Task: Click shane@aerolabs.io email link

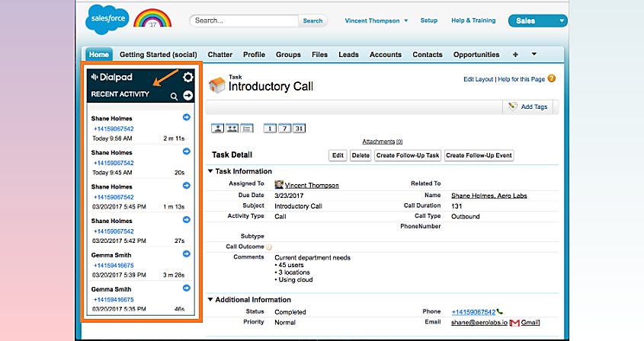Action: coord(479,323)
